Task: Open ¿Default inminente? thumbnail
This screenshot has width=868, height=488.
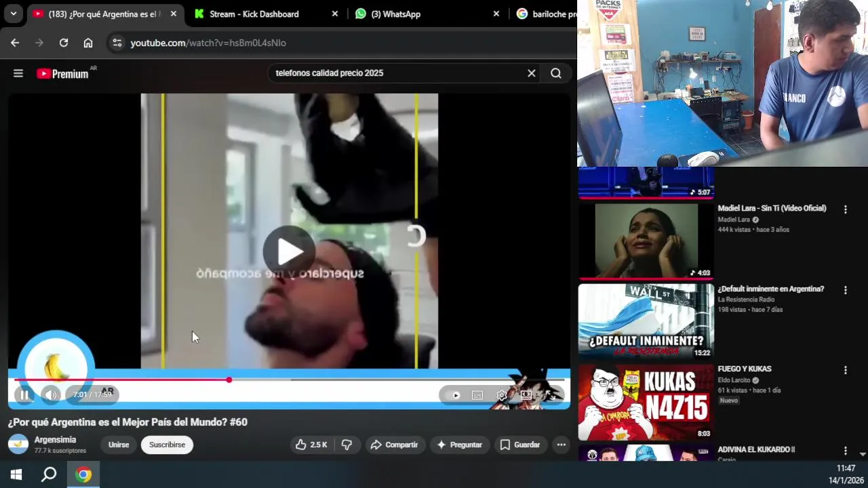Action: tap(646, 321)
